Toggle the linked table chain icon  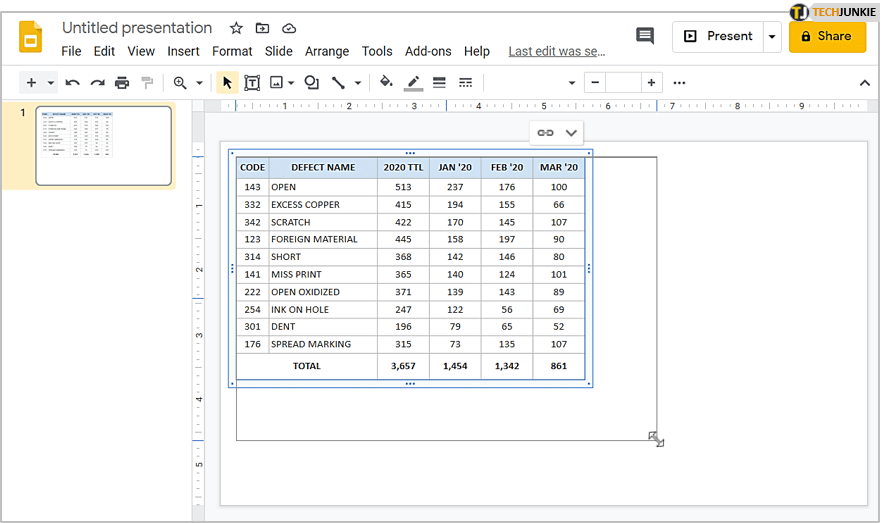click(x=545, y=132)
